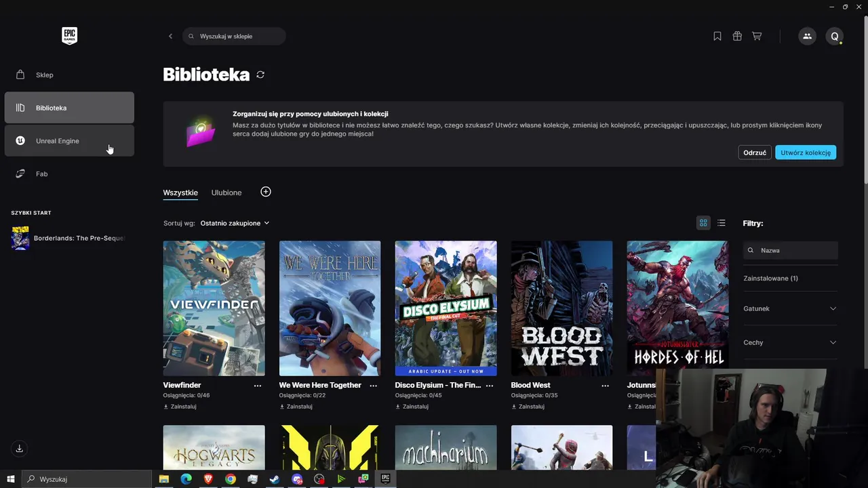Open the gift box icon
The width and height of the screenshot is (868, 488).
point(737,36)
